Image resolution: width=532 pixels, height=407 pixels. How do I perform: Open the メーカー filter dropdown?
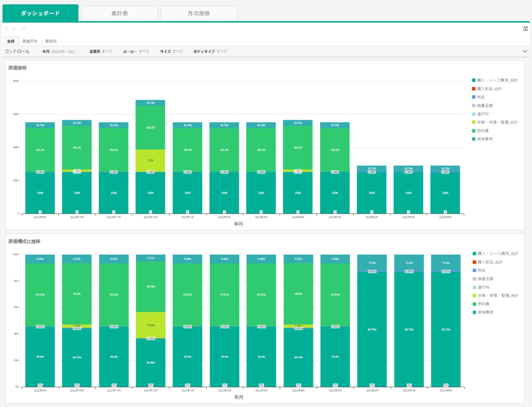coord(136,52)
